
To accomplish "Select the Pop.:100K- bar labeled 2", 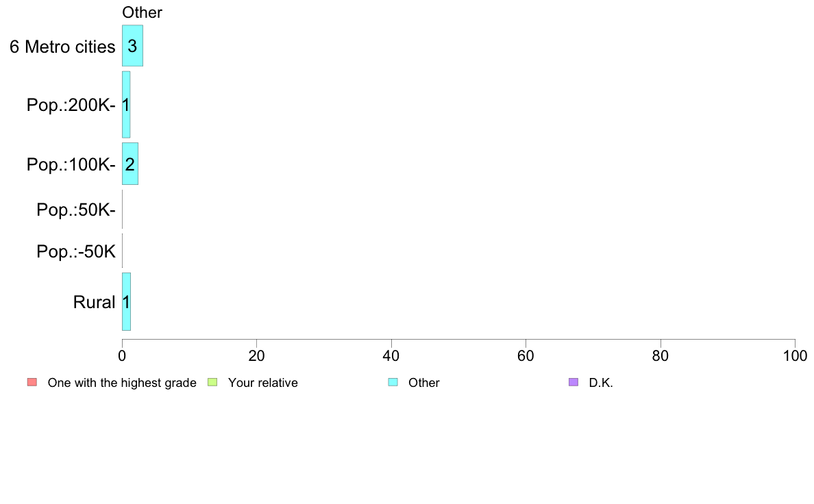I will pos(129,164).
